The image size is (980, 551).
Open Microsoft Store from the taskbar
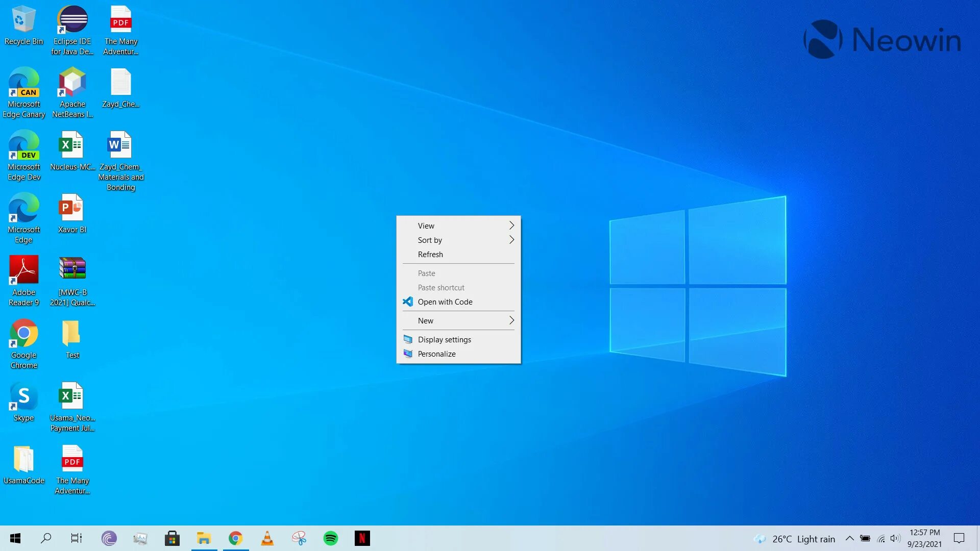pos(172,538)
